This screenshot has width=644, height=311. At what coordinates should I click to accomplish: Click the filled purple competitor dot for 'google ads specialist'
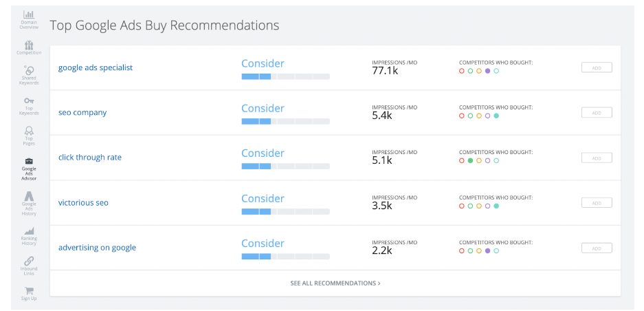[487, 71]
